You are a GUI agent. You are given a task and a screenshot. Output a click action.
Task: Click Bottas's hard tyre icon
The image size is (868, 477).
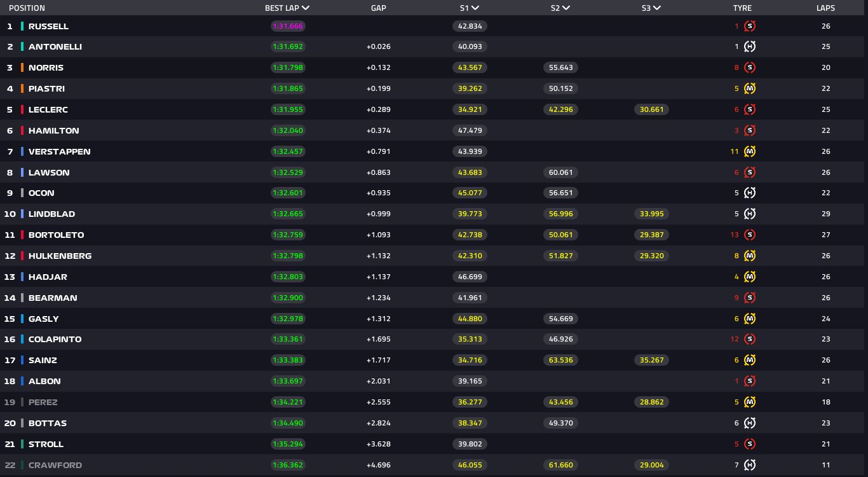pyautogui.click(x=750, y=423)
